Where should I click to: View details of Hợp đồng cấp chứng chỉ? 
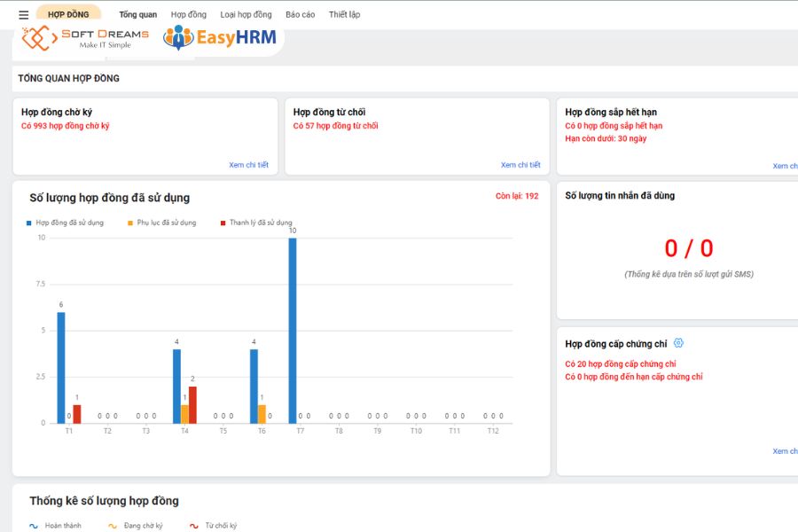[785, 451]
